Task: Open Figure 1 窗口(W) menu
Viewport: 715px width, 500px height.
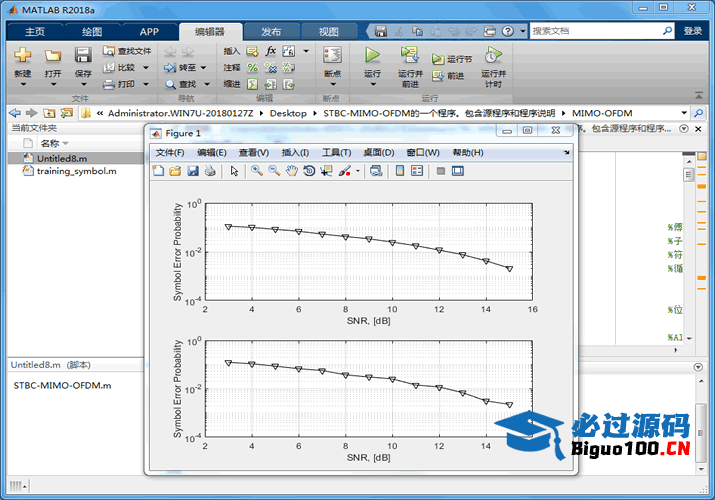Action: [x=423, y=153]
